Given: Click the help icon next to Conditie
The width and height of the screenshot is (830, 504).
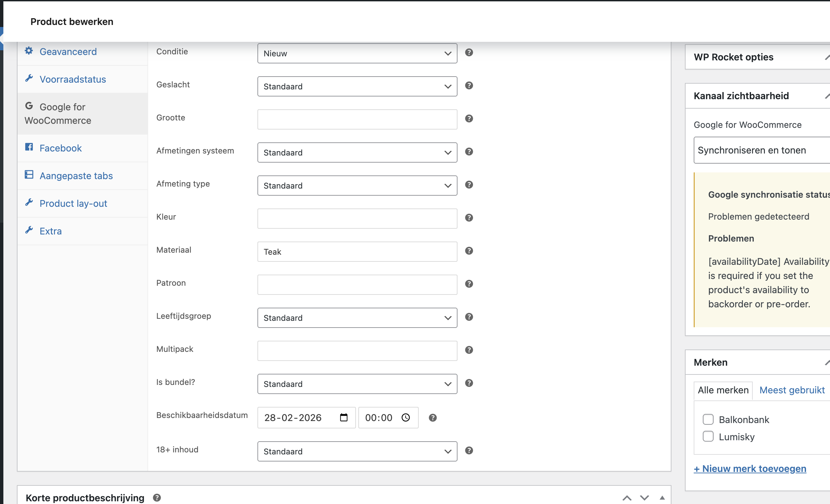Looking at the screenshot, I should (469, 53).
